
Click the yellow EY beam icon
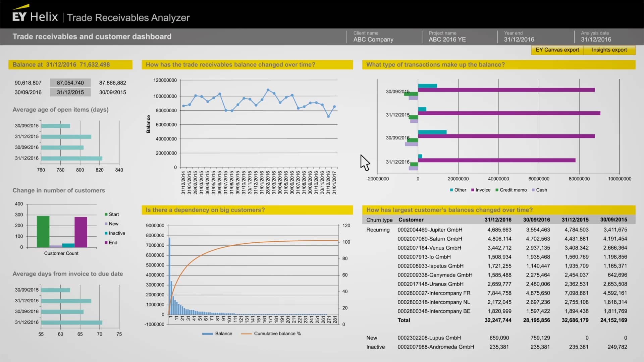tap(21, 6)
